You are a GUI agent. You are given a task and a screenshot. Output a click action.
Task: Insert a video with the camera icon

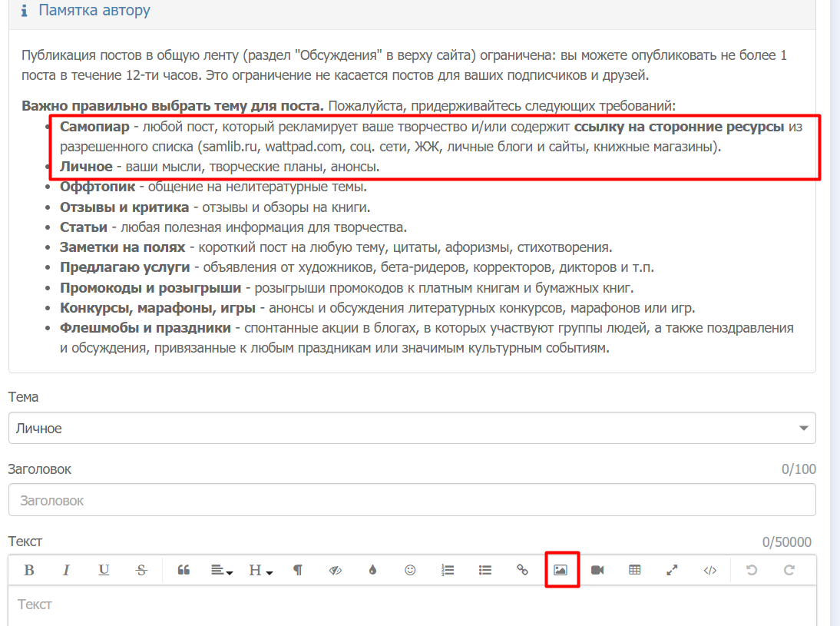pos(597,570)
